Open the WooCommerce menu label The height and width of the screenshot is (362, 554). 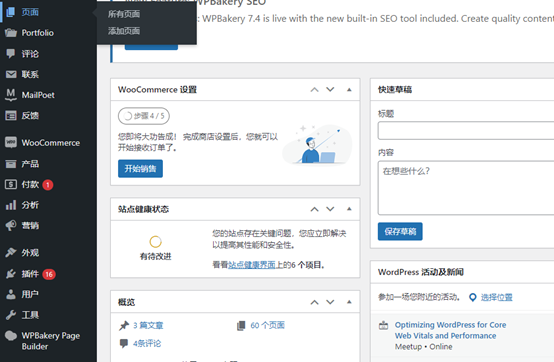(51, 143)
